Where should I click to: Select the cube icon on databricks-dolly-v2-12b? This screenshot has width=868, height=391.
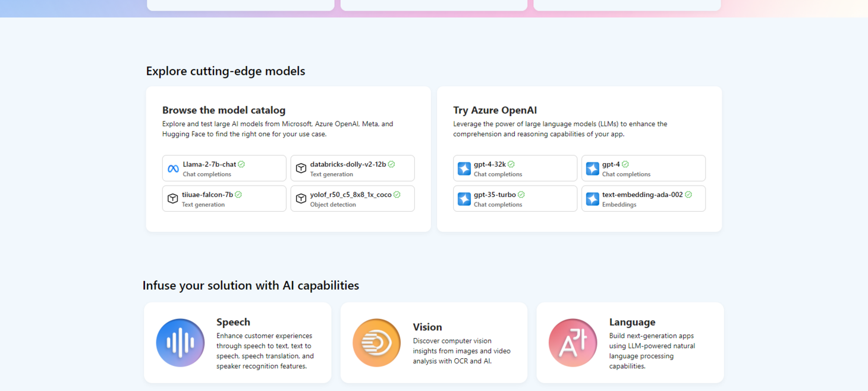pyautogui.click(x=301, y=168)
